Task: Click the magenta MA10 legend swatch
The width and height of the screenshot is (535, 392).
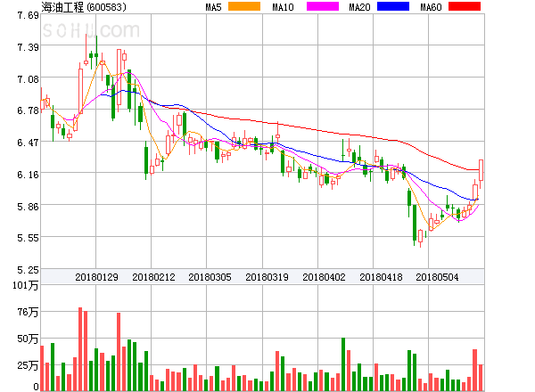Action: pyautogui.click(x=323, y=6)
